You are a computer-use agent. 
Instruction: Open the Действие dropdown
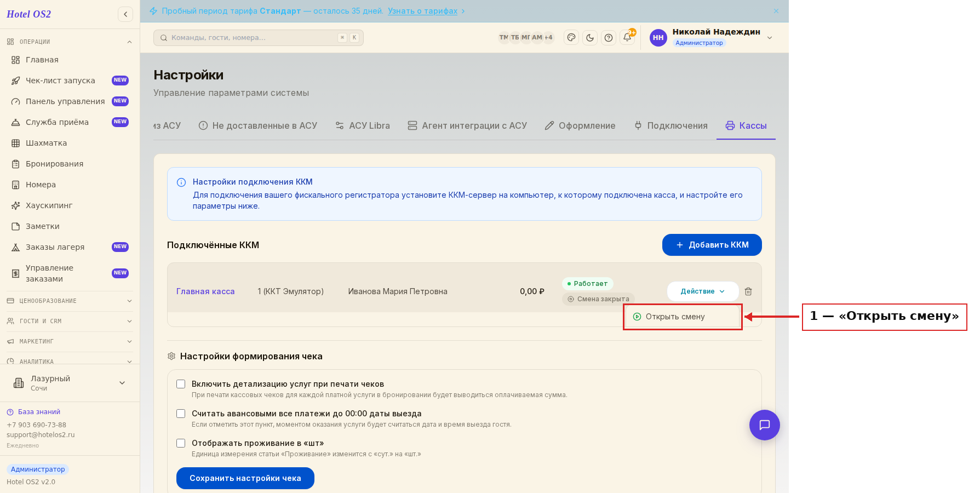coord(703,291)
